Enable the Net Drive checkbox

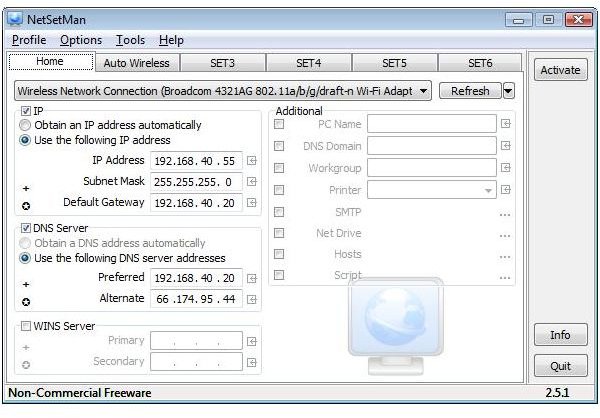point(279,233)
